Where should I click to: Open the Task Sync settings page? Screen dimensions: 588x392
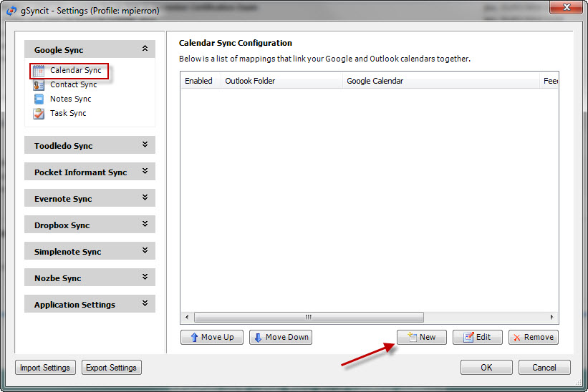click(x=68, y=113)
